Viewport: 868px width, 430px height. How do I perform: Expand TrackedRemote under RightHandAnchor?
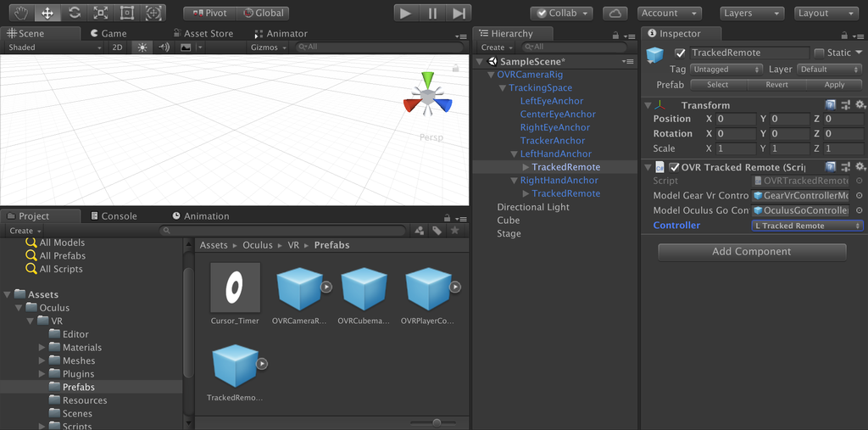coord(526,193)
